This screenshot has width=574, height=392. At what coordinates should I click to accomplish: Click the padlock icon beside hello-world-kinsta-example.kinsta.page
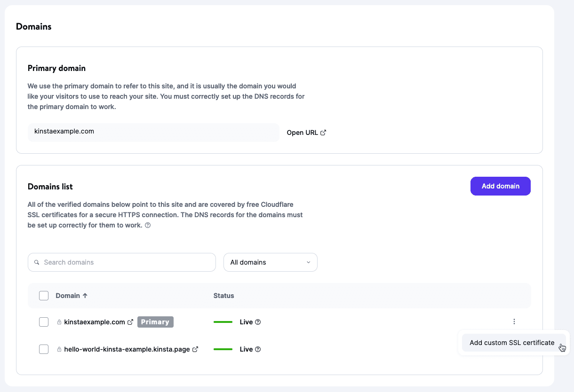coord(59,350)
